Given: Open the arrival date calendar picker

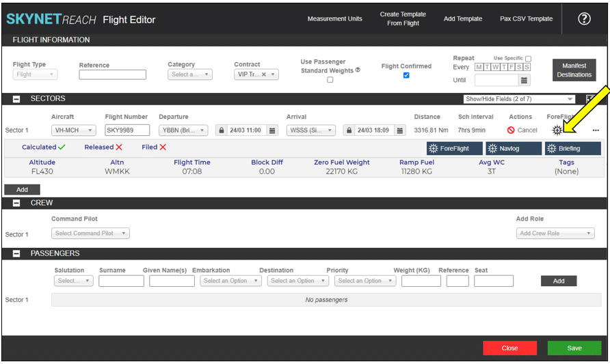Looking at the screenshot, I should (x=400, y=130).
